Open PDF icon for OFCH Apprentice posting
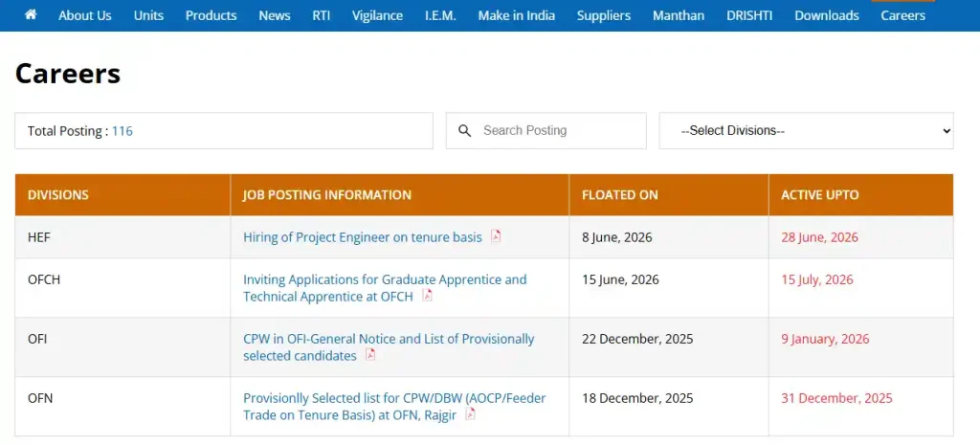The image size is (980, 445). (427, 296)
